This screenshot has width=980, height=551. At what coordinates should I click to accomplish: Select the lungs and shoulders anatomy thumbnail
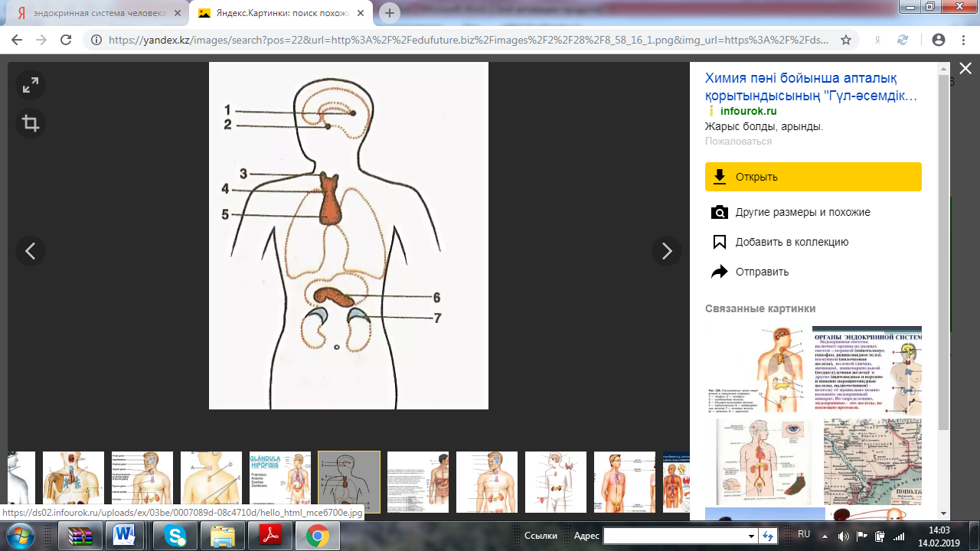point(73,482)
